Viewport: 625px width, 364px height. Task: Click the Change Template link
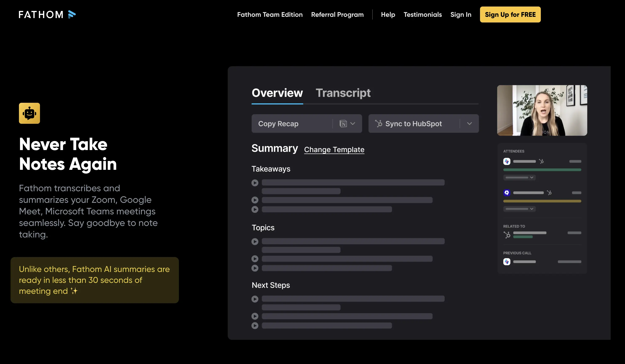click(334, 150)
